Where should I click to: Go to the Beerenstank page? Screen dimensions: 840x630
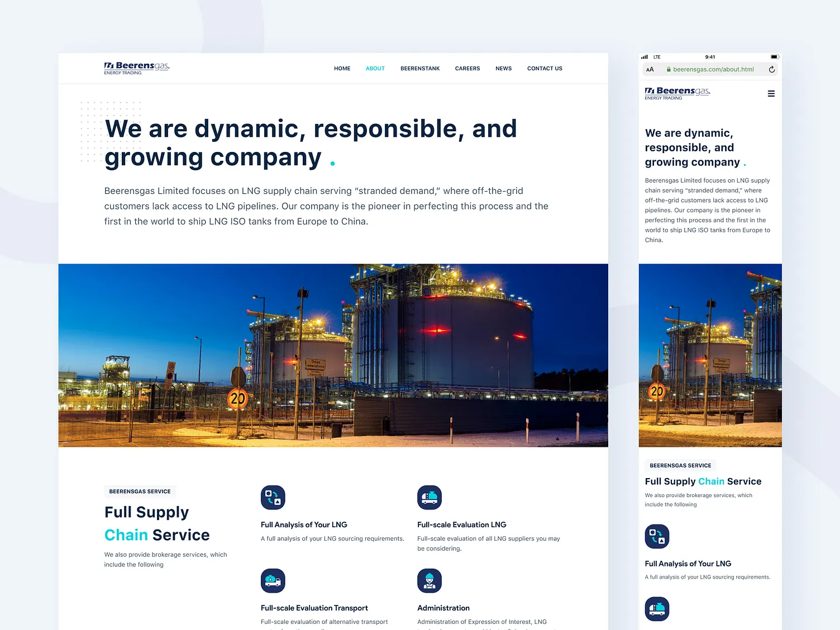pyautogui.click(x=420, y=69)
